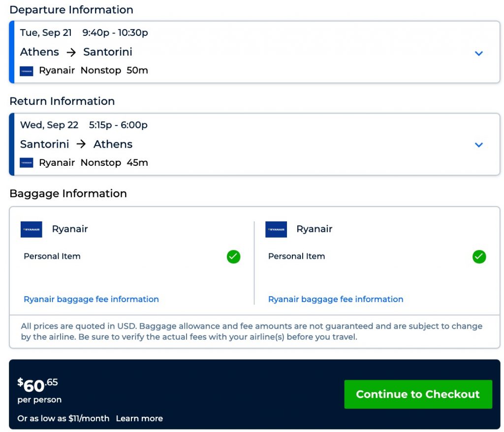Click right Ryanair logo in Baggage Information

(276, 229)
